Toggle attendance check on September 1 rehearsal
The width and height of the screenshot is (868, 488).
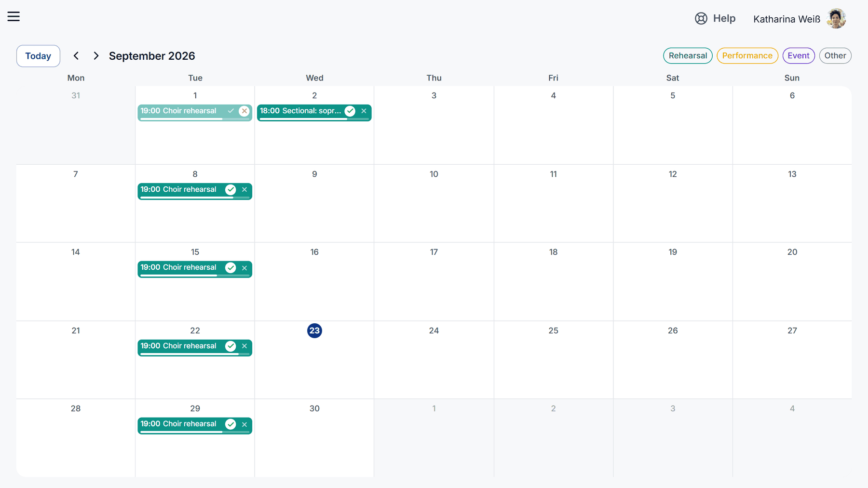(x=231, y=111)
